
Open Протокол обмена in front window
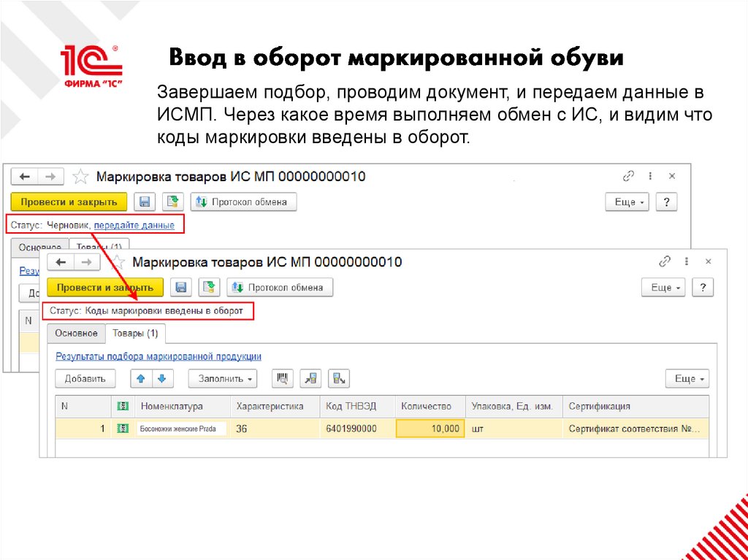[280, 287]
